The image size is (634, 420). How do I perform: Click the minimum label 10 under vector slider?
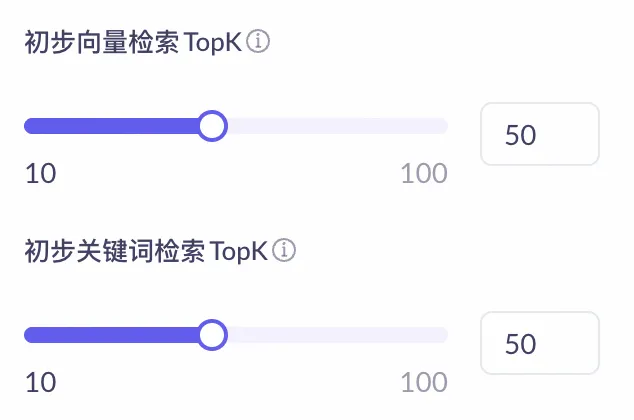[x=41, y=173]
